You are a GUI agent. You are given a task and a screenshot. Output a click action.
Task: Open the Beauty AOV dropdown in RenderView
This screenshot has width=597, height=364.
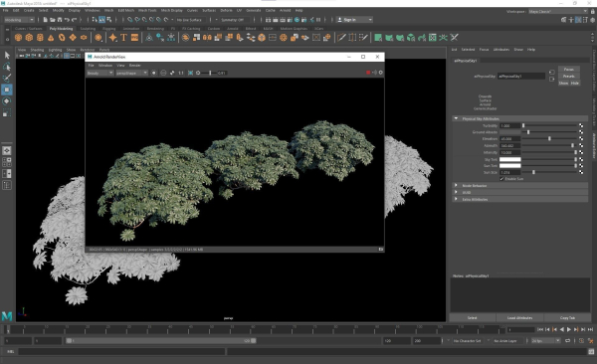[x=100, y=73]
